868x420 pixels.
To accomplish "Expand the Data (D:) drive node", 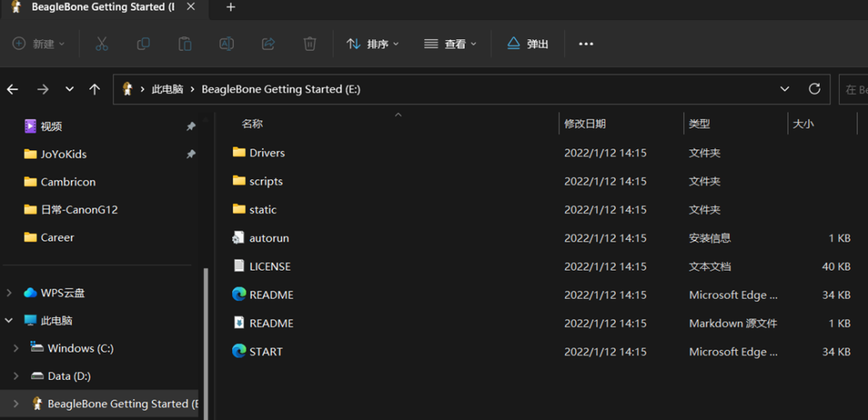I will (17, 376).
